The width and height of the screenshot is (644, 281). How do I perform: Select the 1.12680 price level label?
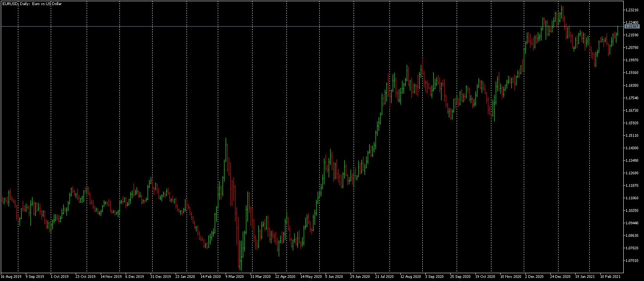coord(632,173)
